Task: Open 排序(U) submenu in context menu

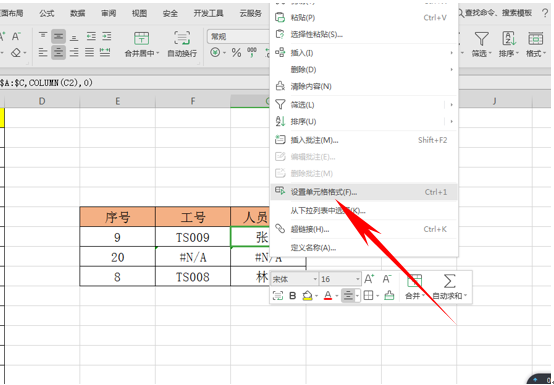Action: (x=364, y=122)
